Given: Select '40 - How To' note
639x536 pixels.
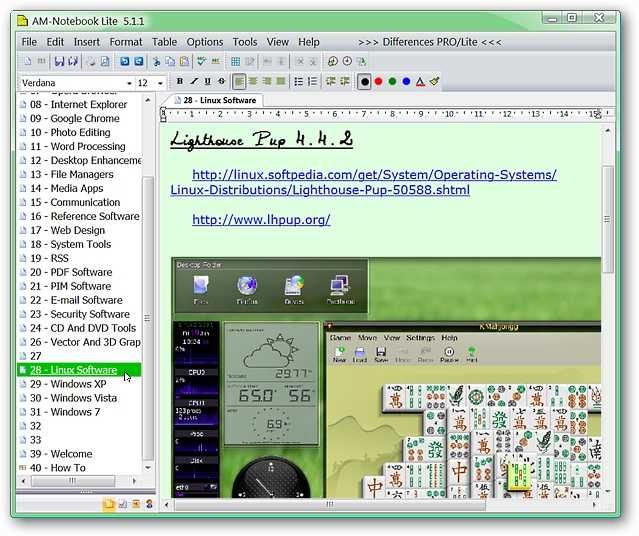Looking at the screenshot, I should tap(58, 468).
